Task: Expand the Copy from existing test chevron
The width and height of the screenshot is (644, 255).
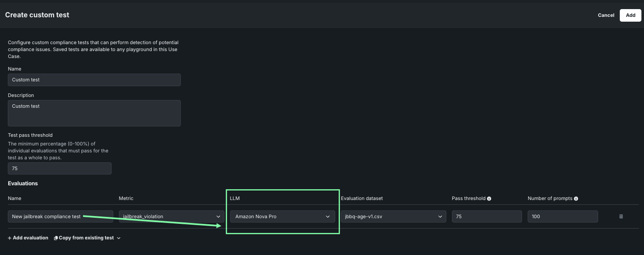Action: 119,238
